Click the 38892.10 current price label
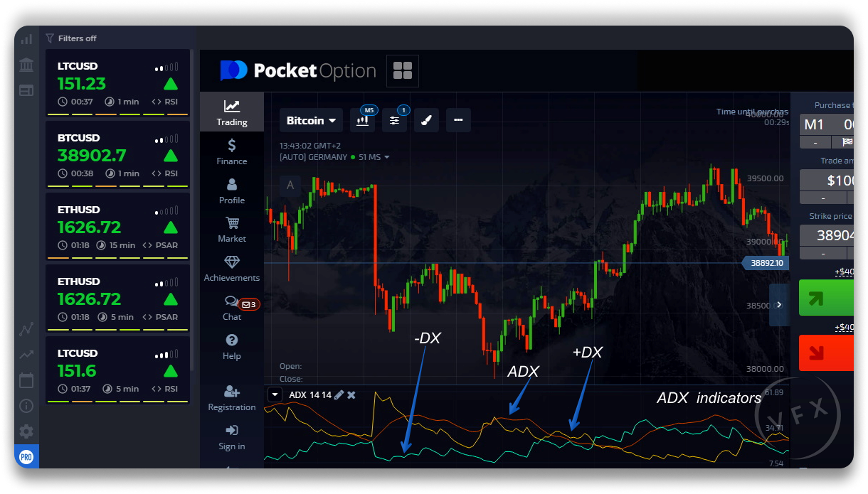868x494 pixels. 766,263
